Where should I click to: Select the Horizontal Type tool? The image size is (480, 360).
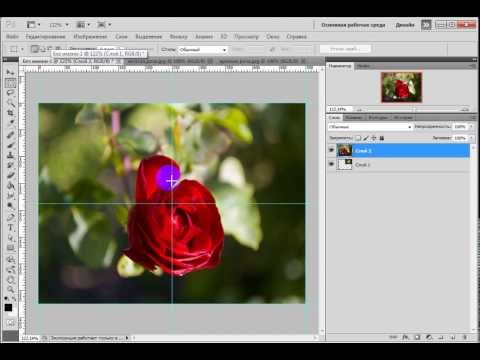point(10,228)
